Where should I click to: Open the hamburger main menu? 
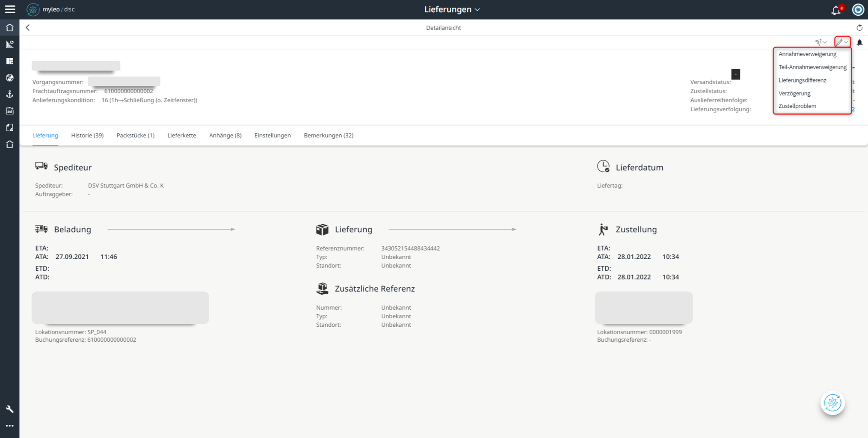click(10, 9)
